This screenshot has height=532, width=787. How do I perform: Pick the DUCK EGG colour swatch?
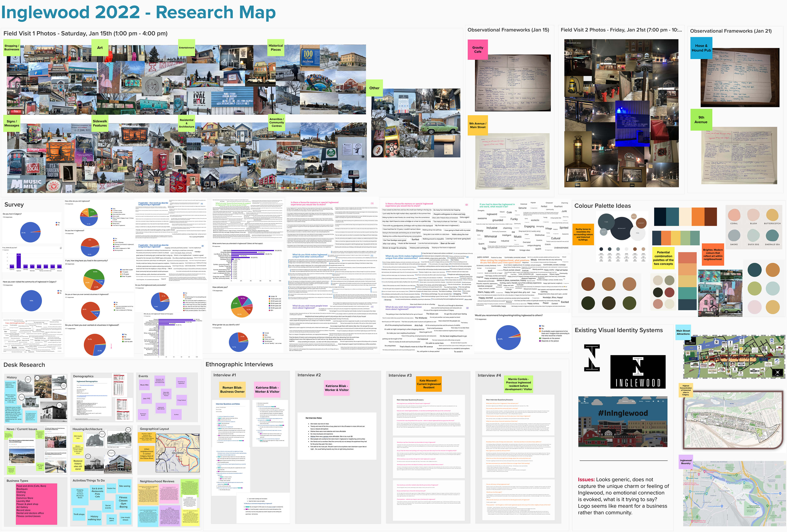(x=753, y=236)
